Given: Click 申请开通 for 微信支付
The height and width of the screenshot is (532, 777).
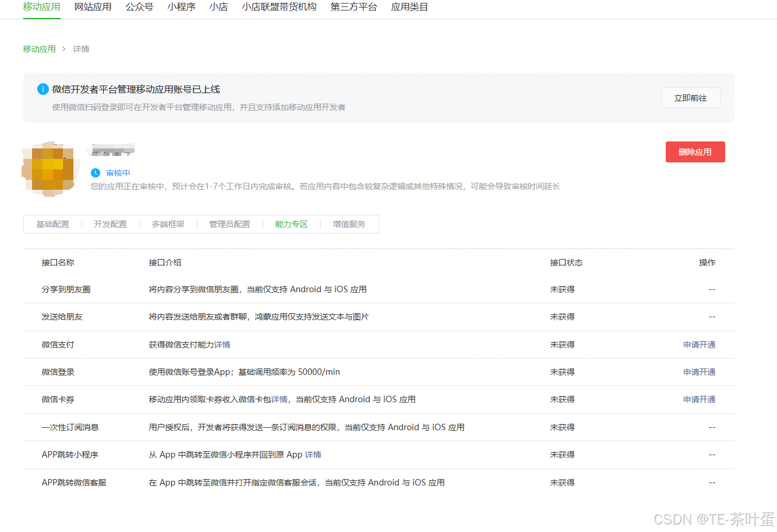Looking at the screenshot, I should (x=700, y=345).
